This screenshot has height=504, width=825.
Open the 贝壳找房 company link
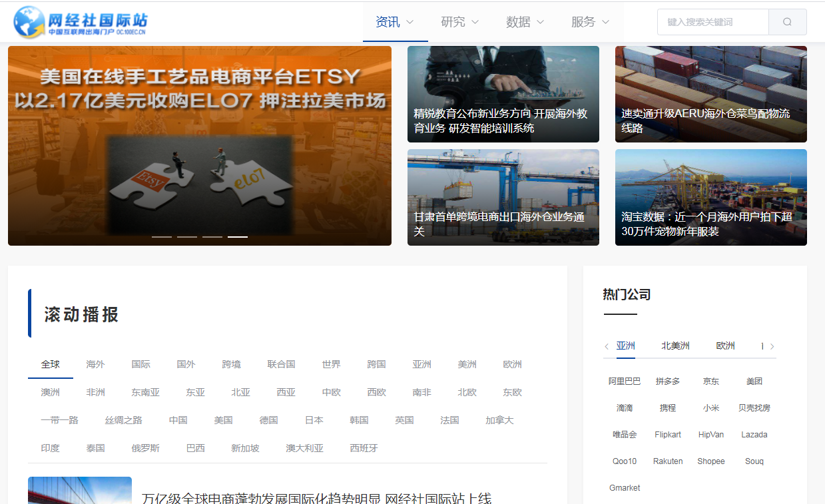pos(754,408)
